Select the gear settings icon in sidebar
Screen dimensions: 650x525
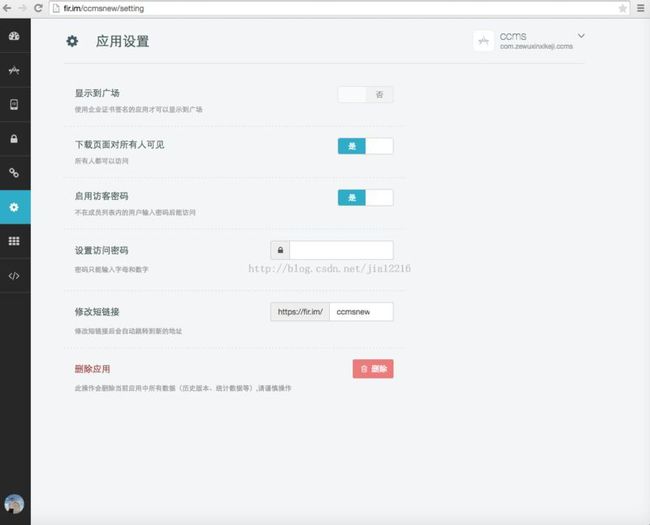(x=14, y=207)
